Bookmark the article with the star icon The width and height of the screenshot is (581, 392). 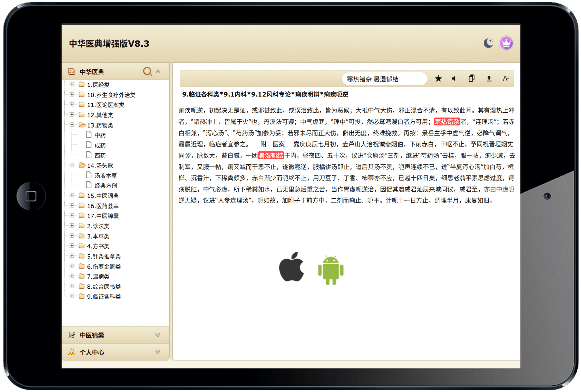(439, 79)
